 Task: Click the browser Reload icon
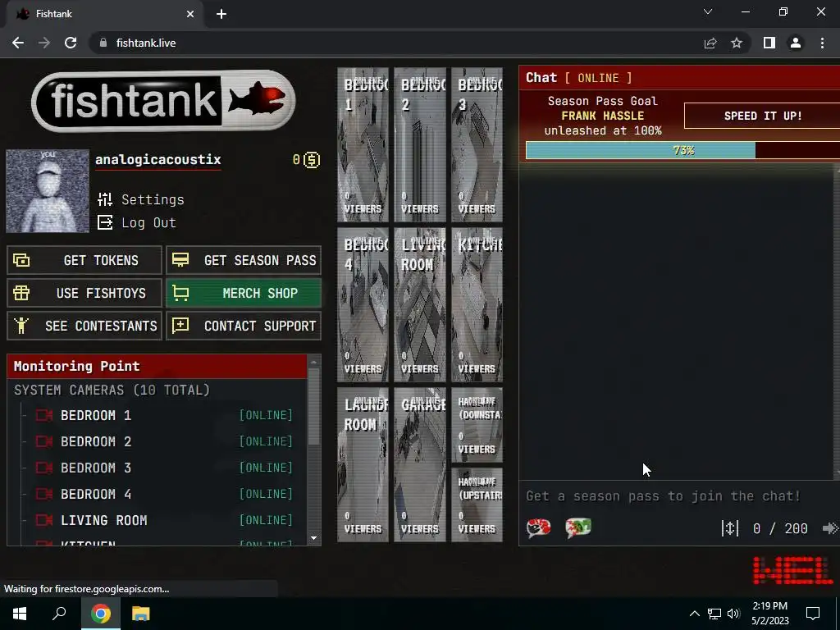(x=71, y=43)
